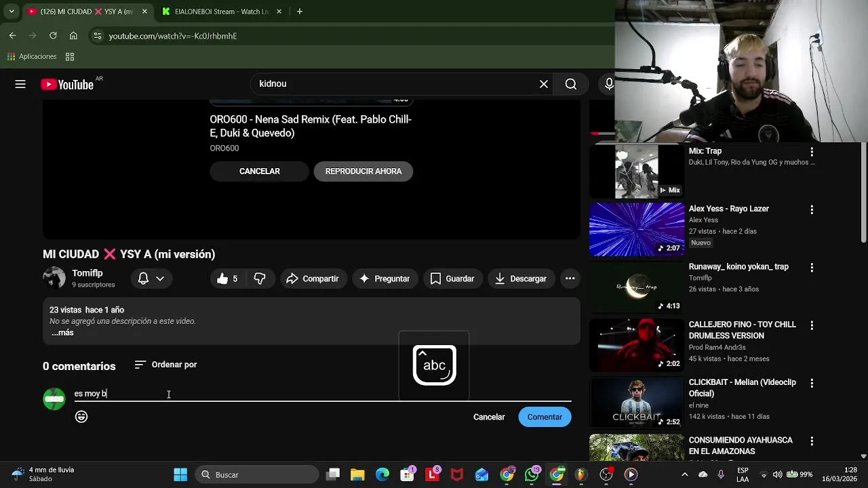This screenshot has width=868, height=488.
Task: Open Task View from the taskbar
Action: (x=333, y=474)
